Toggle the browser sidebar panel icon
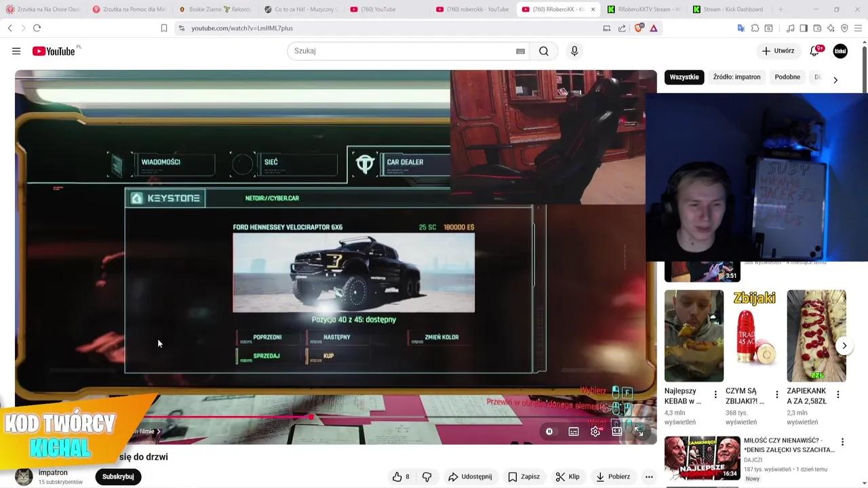868x488 pixels. (x=804, y=28)
